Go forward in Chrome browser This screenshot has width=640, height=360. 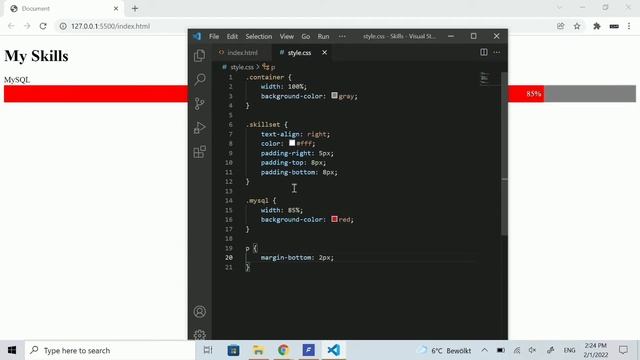pos(27,26)
